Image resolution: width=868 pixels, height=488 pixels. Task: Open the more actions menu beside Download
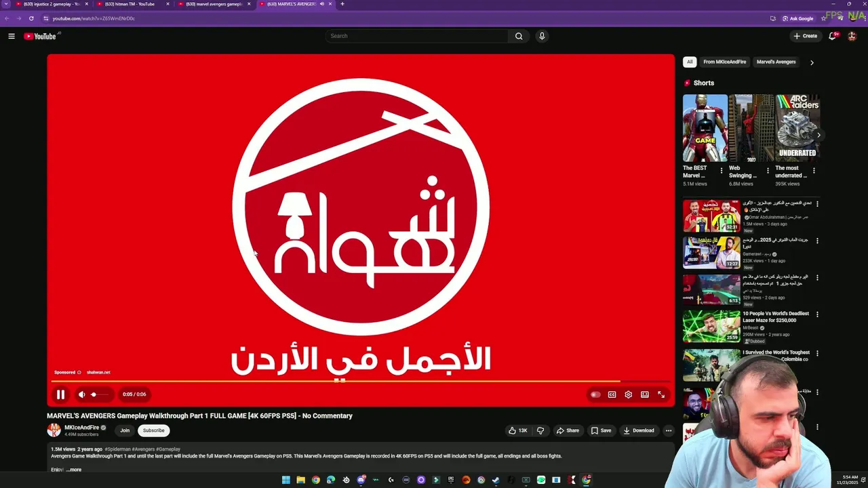(669, 430)
